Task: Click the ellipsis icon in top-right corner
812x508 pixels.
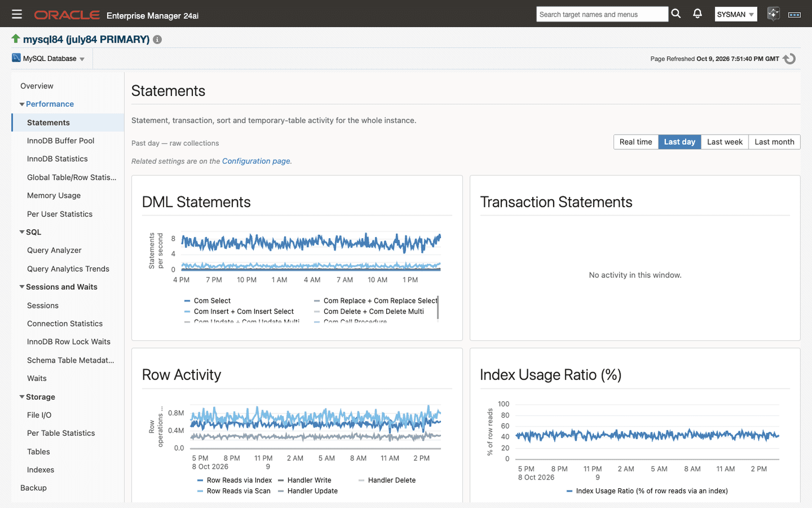Action: tap(794, 15)
